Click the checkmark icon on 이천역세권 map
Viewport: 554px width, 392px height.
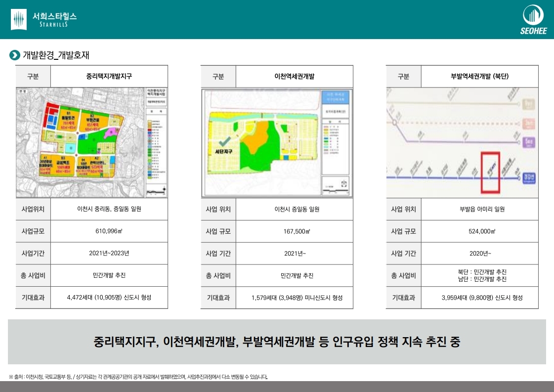pyautogui.click(x=225, y=141)
